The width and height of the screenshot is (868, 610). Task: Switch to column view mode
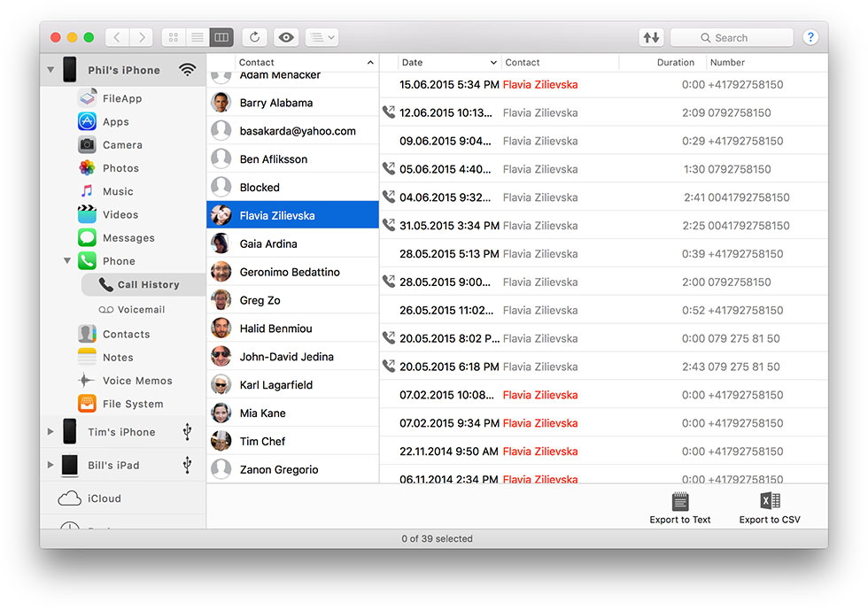[x=221, y=37]
